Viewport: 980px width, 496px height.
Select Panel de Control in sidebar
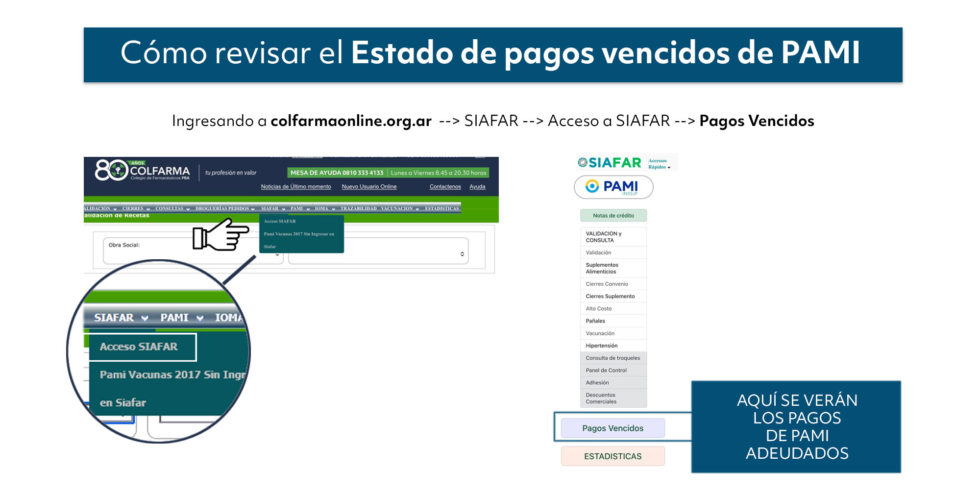(606, 371)
